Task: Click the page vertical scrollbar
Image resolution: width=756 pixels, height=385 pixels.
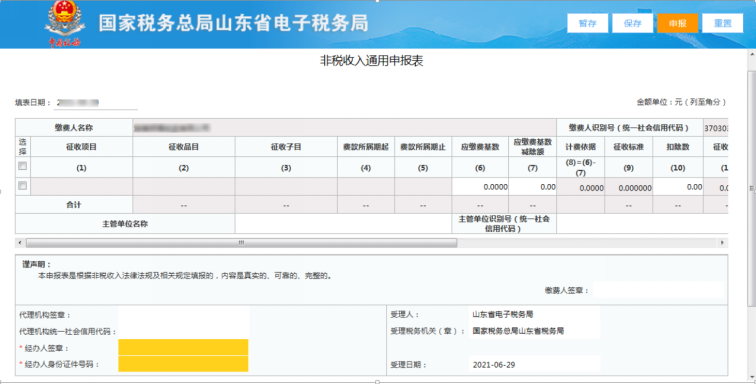Action: [x=751, y=188]
